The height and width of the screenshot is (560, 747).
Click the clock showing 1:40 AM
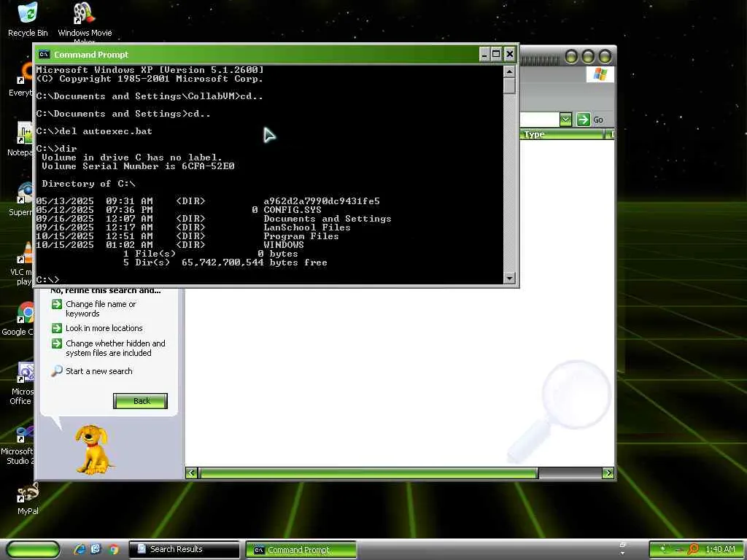720,549
